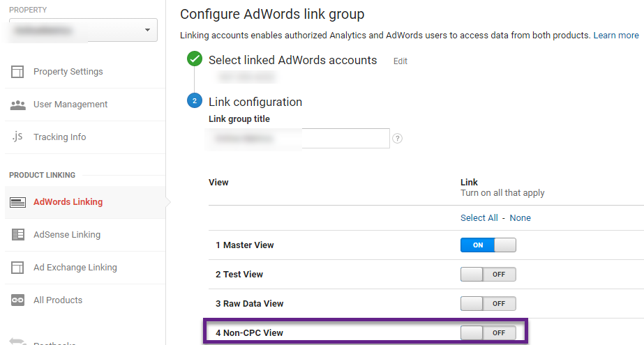Click the 'Link configuration' step heading
Image resolution: width=644 pixels, height=345 pixels.
tap(255, 102)
